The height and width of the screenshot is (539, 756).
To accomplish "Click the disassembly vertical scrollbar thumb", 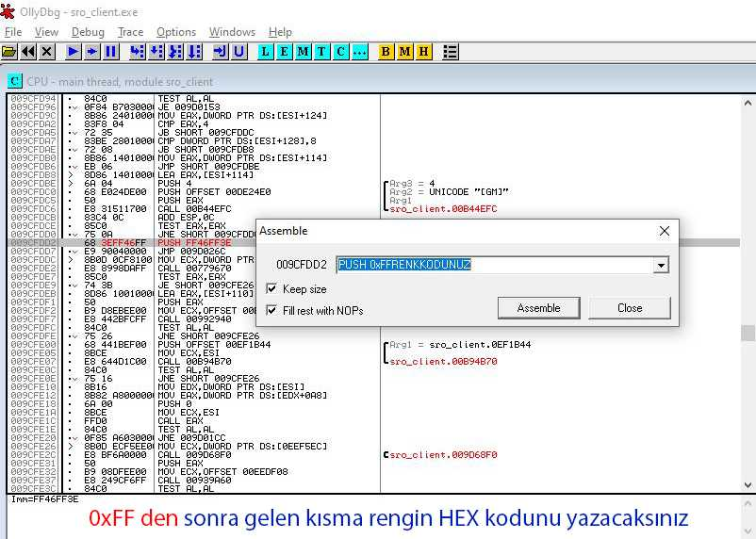I will [748, 334].
